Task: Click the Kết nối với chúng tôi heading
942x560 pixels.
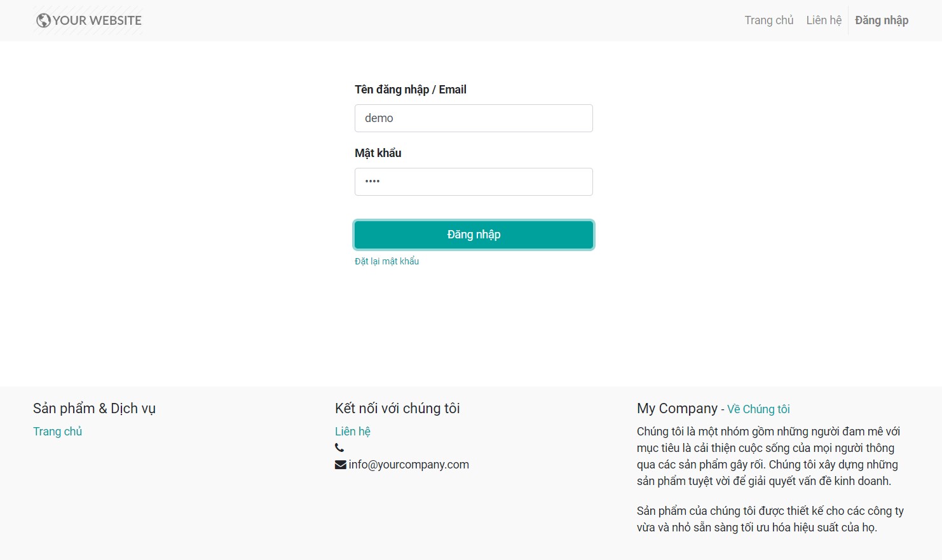Action: coord(397,409)
